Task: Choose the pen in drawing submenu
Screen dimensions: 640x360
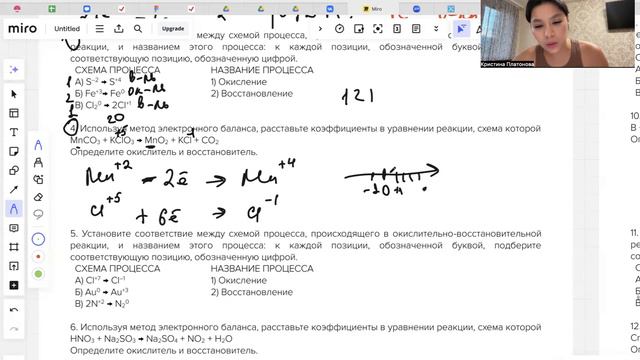Action: tap(38, 145)
